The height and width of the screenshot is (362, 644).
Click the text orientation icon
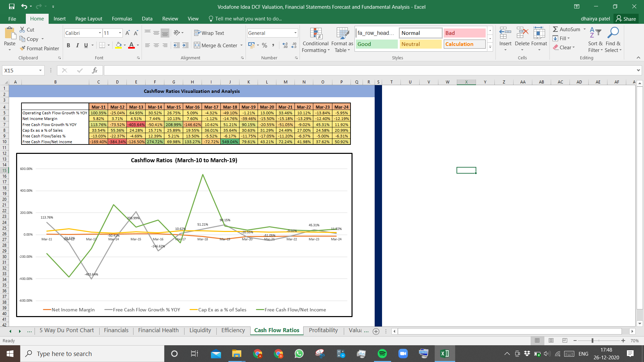[177, 33]
